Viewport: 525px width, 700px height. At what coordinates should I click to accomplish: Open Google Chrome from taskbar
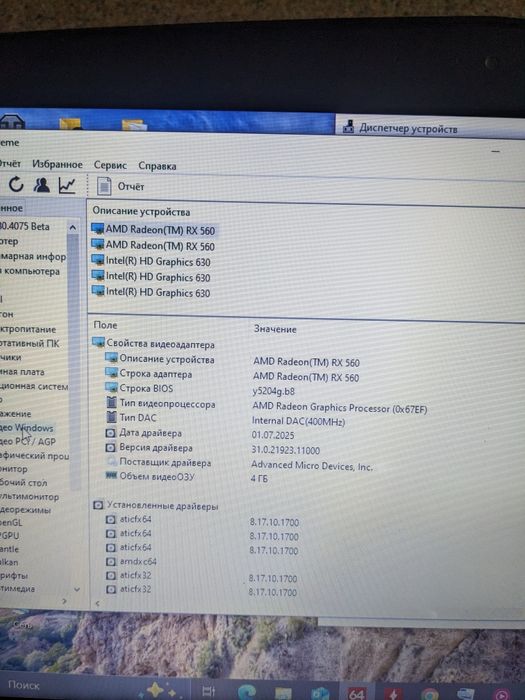(x=429, y=694)
